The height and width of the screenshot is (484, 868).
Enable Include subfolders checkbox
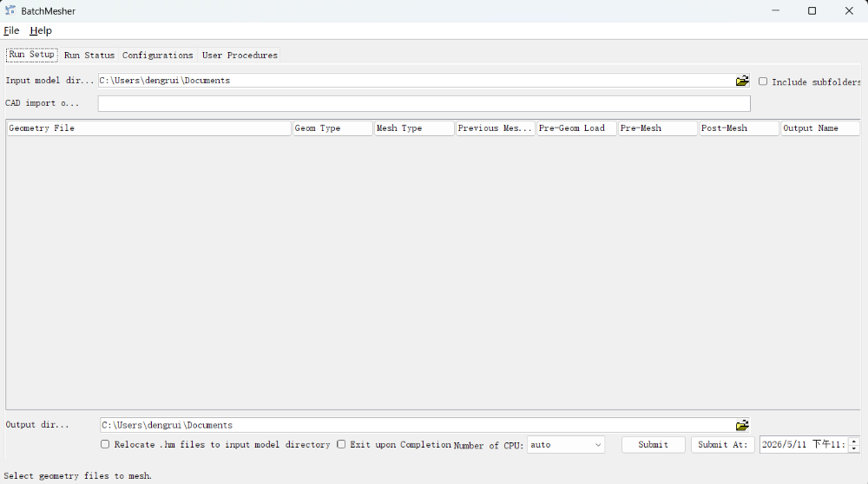(x=763, y=82)
